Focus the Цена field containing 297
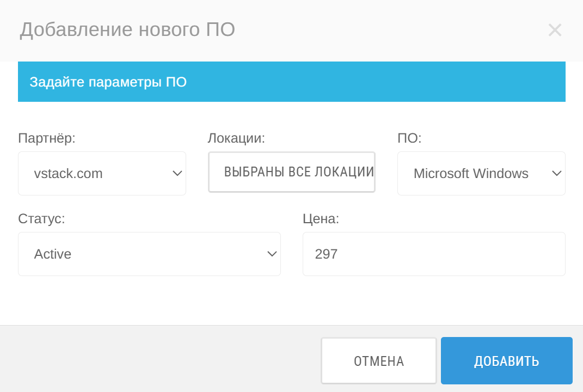 (434, 254)
